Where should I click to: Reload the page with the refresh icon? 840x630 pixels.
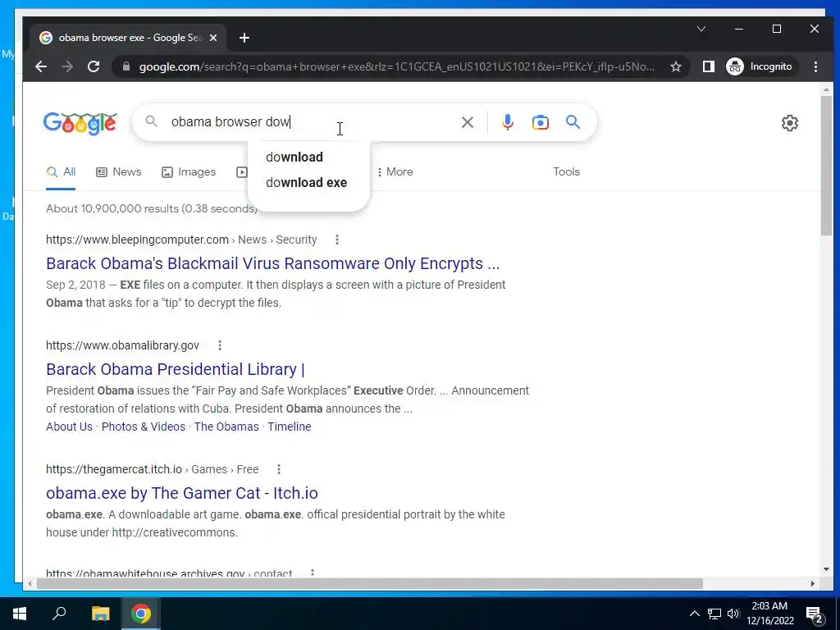click(94, 66)
